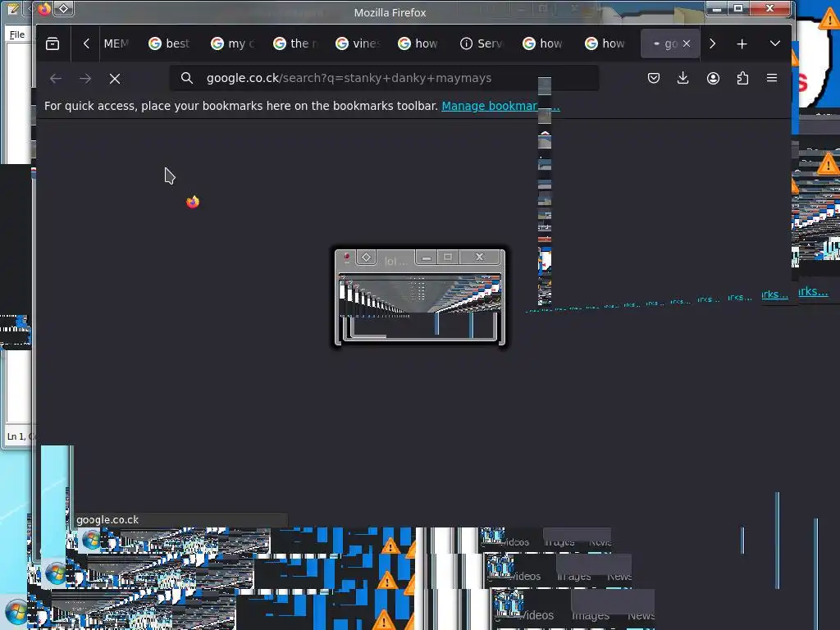Viewport: 840px width, 630px height.
Task: Open the File menu in background editor
Action: (16, 34)
